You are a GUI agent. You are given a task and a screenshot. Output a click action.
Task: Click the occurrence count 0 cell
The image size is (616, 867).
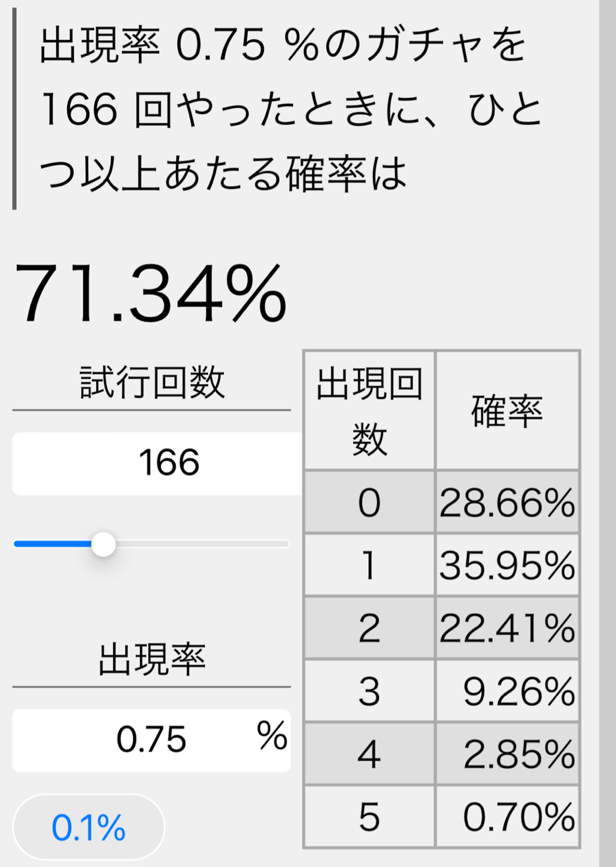tap(369, 502)
